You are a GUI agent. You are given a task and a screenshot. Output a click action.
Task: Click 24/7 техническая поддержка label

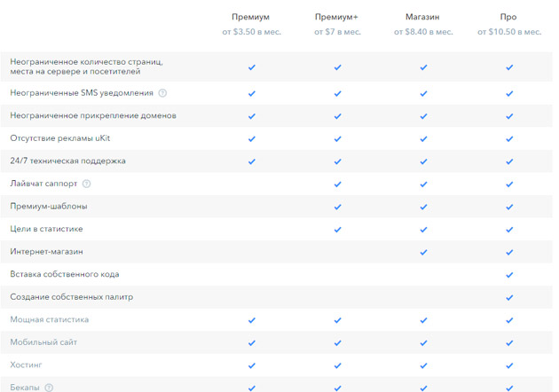(x=67, y=161)
